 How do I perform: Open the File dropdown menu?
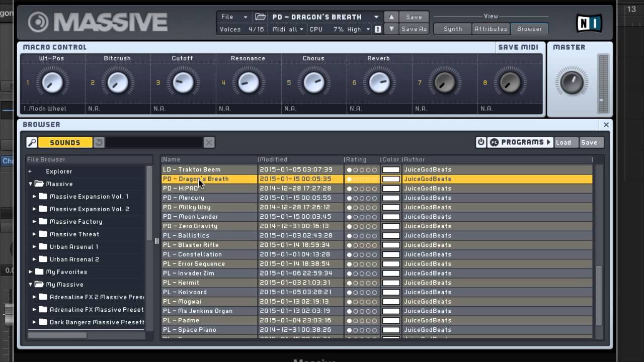[x=234, y=17]
